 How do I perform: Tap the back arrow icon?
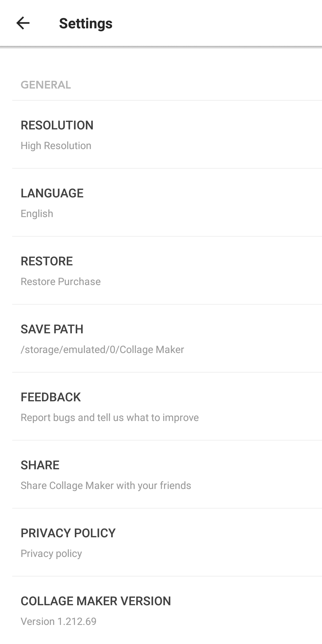23,23
